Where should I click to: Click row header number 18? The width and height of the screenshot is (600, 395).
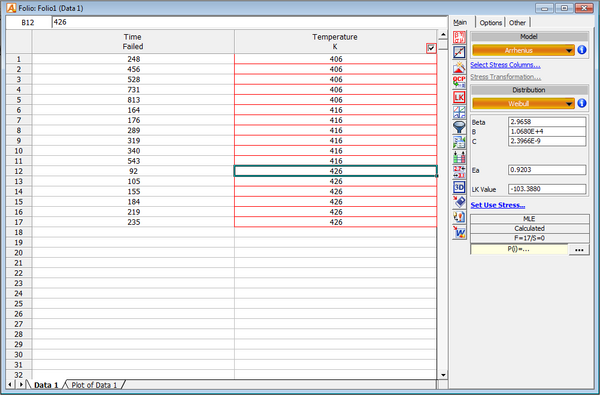[x=19, y=232]
